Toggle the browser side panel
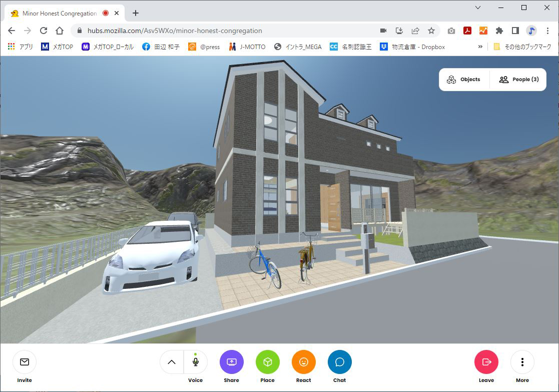 [x=515, y=31]
